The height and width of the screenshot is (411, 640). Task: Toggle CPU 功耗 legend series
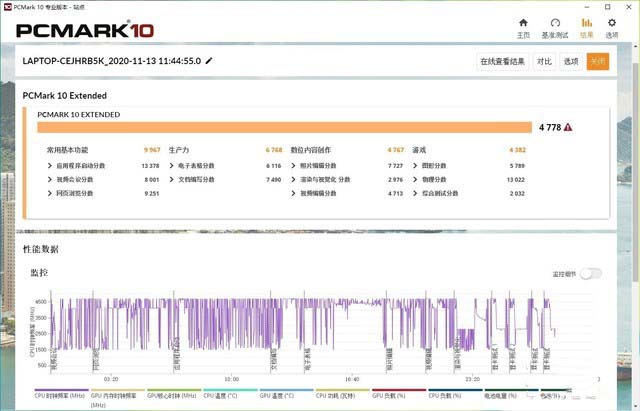[343, 393]
